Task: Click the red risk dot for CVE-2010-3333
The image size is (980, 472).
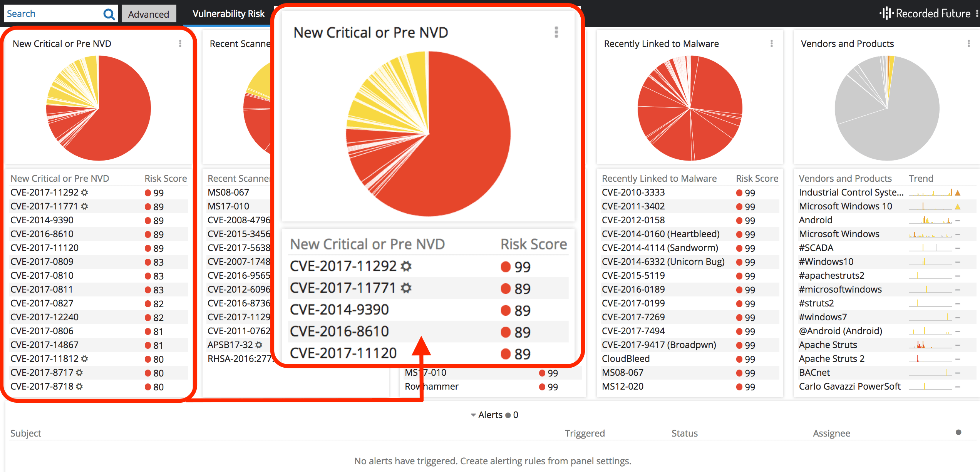Action: (x=739, y=193)
